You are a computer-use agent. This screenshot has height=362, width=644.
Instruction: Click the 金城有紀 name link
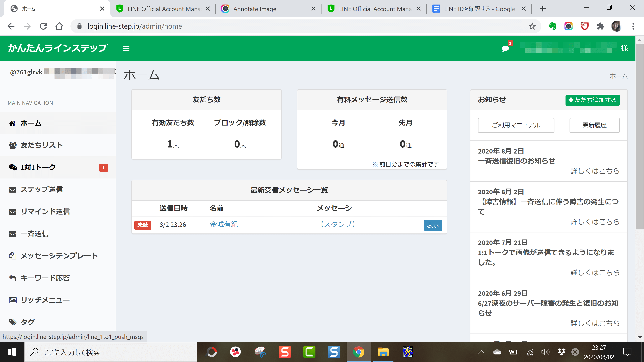click(x=224, y=224)
